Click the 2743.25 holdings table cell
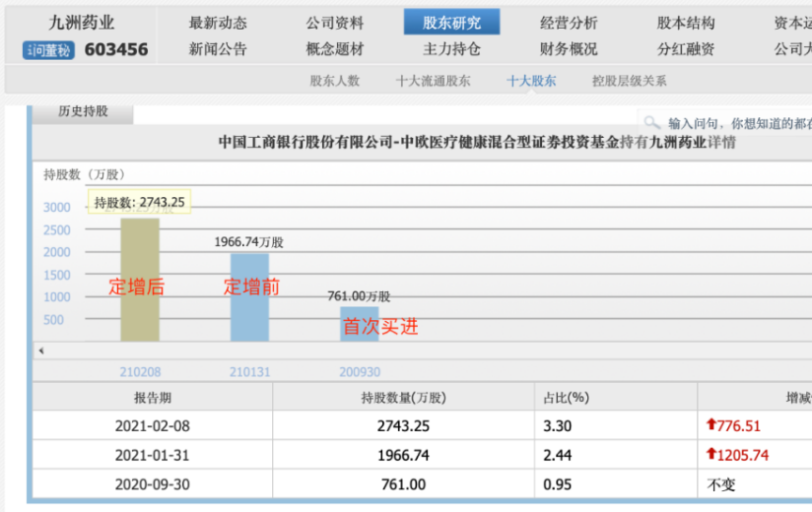Viewport: 812px width, 512px height. coord(403,425)
